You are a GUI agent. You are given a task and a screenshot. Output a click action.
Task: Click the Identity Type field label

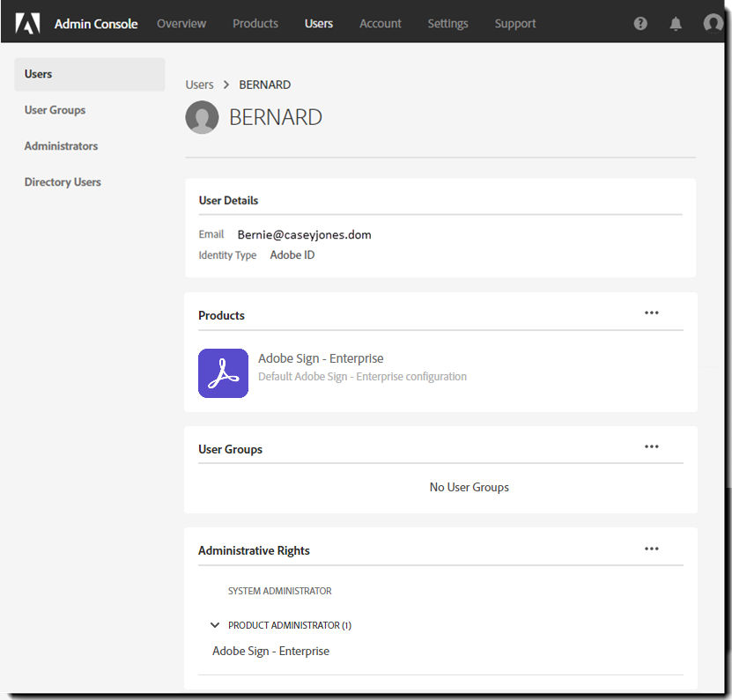[227, 255]
